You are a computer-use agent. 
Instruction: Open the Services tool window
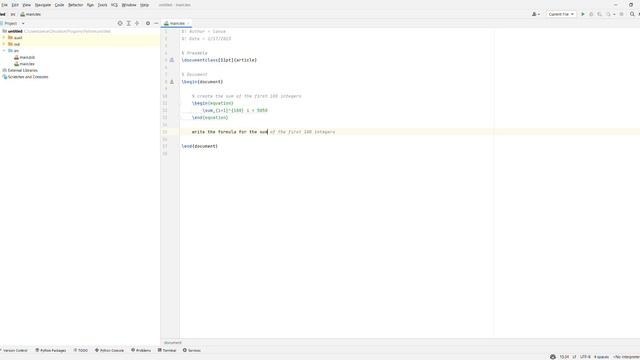pyautogui.click(x=191, y=351)
